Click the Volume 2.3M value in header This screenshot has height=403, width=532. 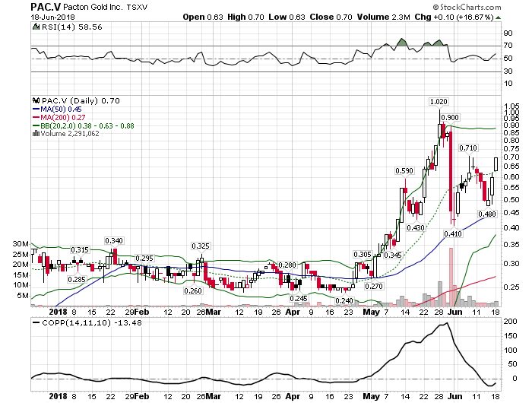383,17
